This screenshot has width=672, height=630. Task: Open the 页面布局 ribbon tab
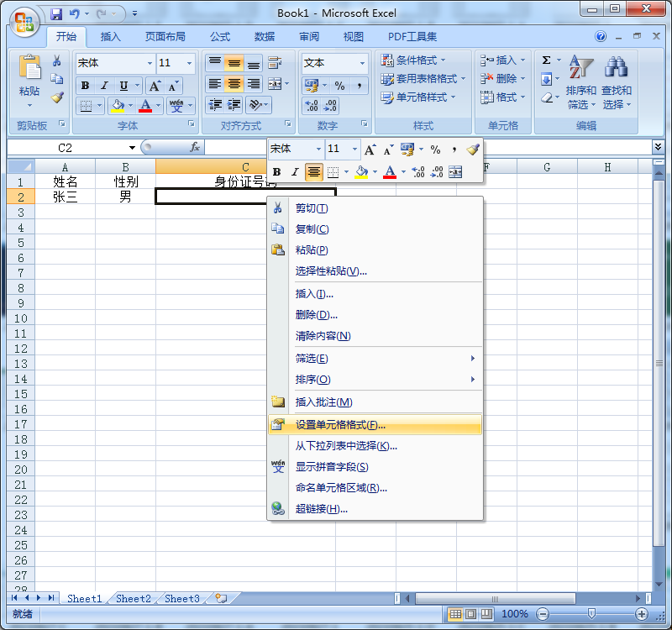pos(165,37)
